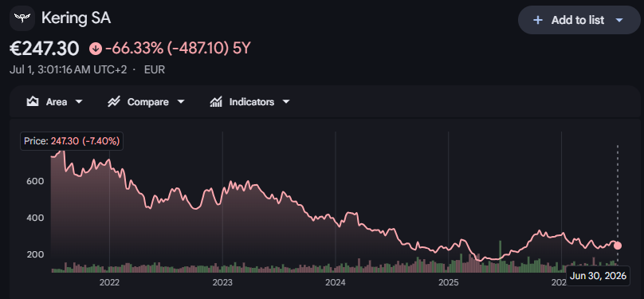
Task: Click the pink endpoint dot on the price line
Action: point(618,246)
